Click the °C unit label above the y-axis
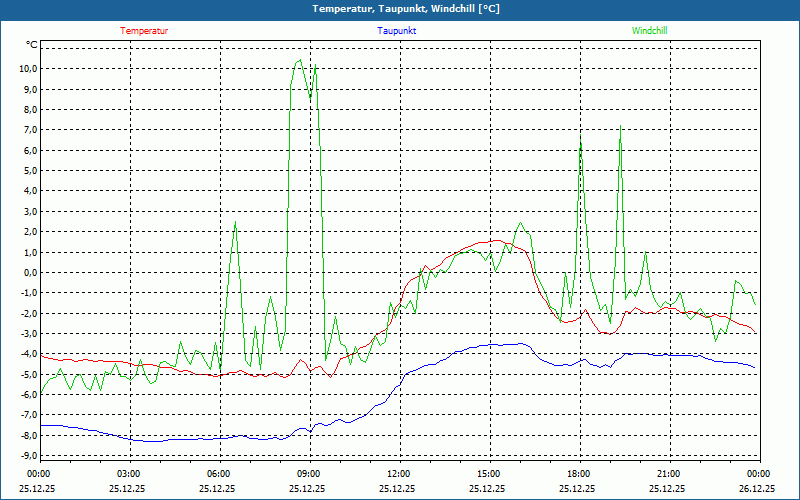The width and height of the screenshot is (800, 500). pos(32,45)
